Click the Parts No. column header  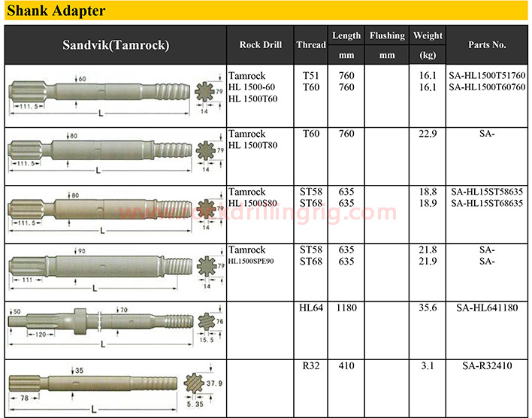[487, 45]
